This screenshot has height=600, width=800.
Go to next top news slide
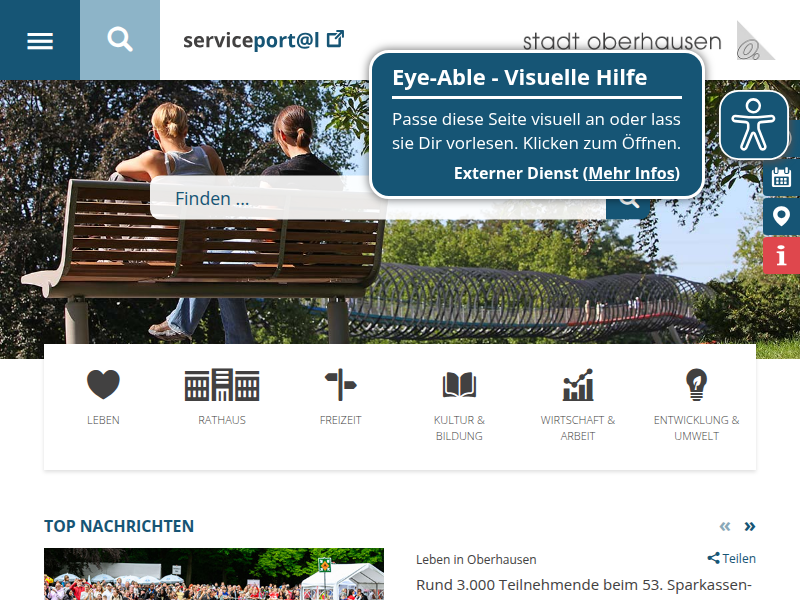tap(749, 526)
